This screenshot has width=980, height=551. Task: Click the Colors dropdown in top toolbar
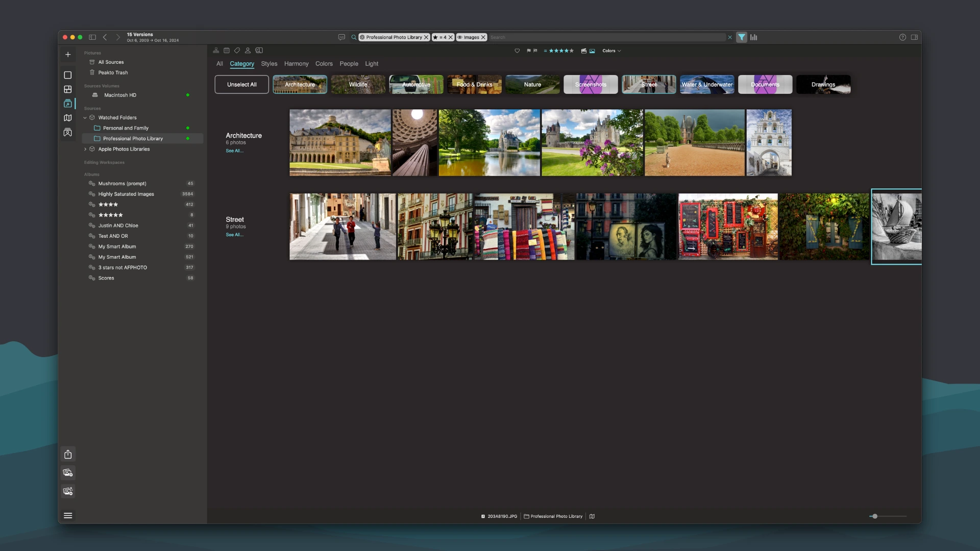point(610,51)
